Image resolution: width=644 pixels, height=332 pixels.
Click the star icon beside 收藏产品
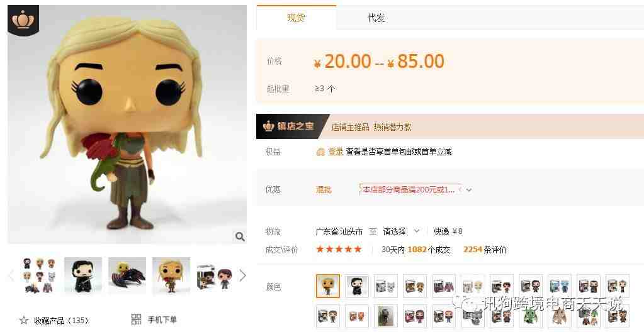[x=24, y=320]
